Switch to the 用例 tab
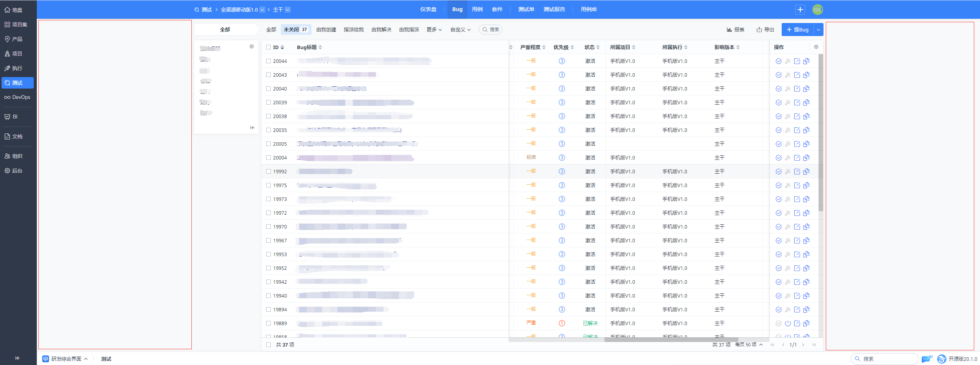Viewport: 980px width, 365px height. (x=477, y=10)
